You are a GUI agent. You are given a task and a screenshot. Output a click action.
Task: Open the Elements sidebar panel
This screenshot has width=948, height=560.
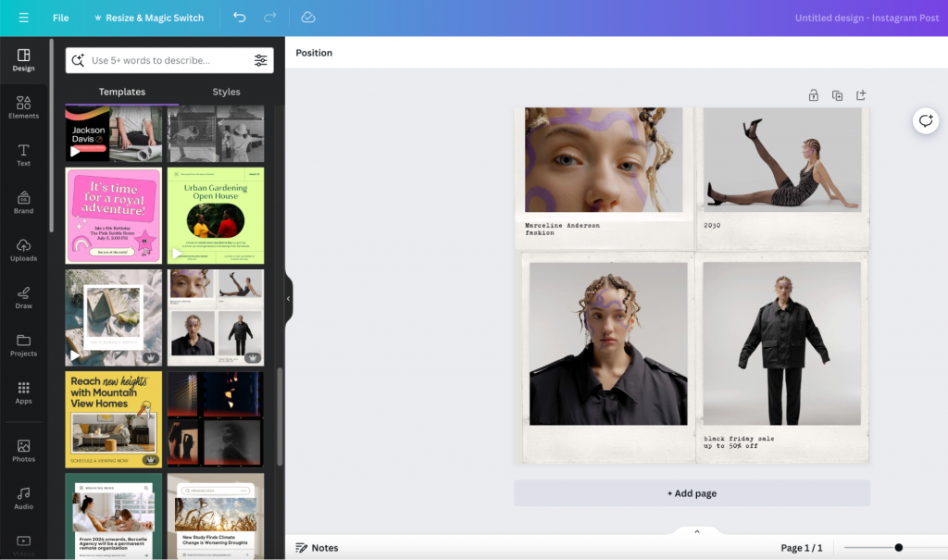point(23,107)
